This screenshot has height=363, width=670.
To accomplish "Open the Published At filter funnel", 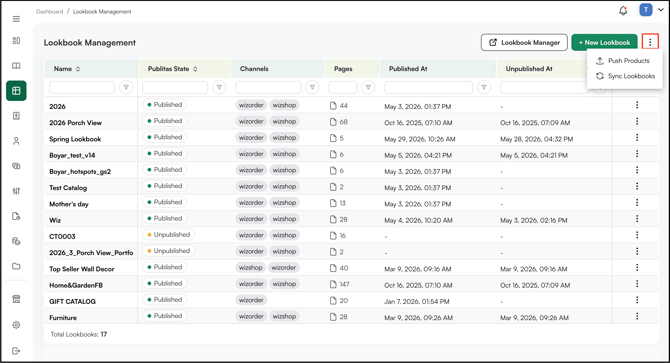I will pyautogui.click(x=484, y=87).
